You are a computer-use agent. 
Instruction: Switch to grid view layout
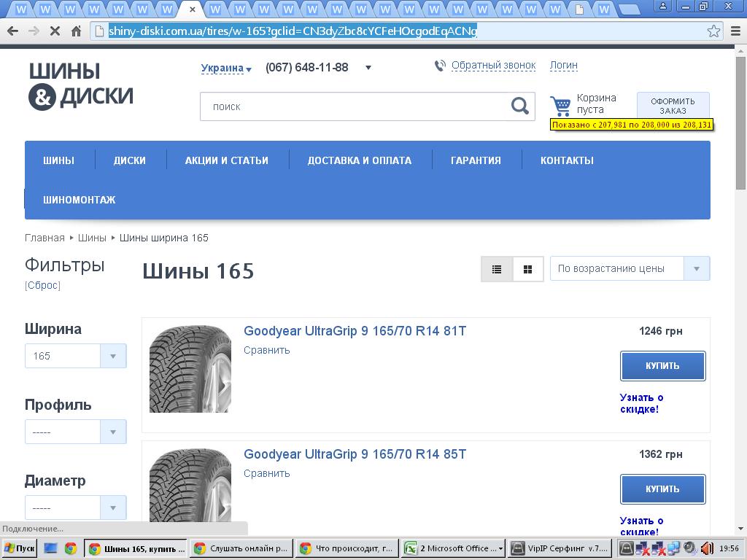click(528, 270)
